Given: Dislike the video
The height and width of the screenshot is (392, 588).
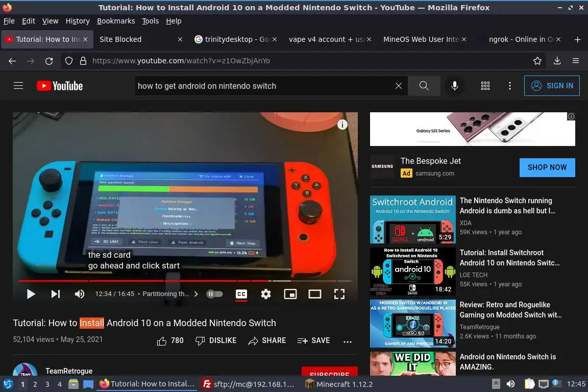Looking at the screenshot, I should coord(216,340).
